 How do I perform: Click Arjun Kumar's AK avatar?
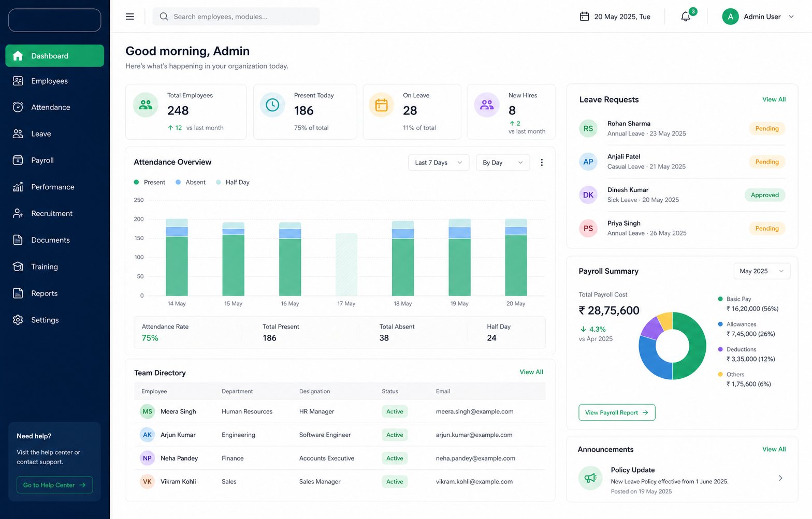click(148, 435)
